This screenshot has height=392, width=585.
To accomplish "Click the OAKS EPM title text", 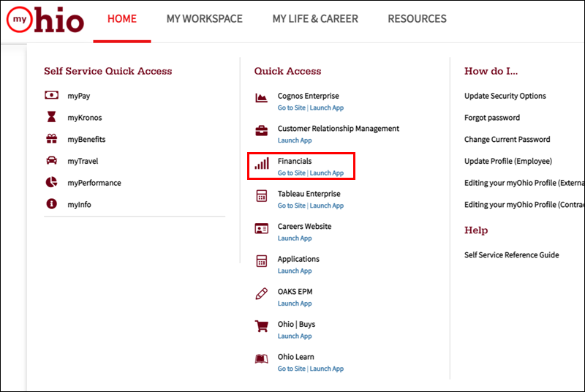I will (x=295, y=292).
